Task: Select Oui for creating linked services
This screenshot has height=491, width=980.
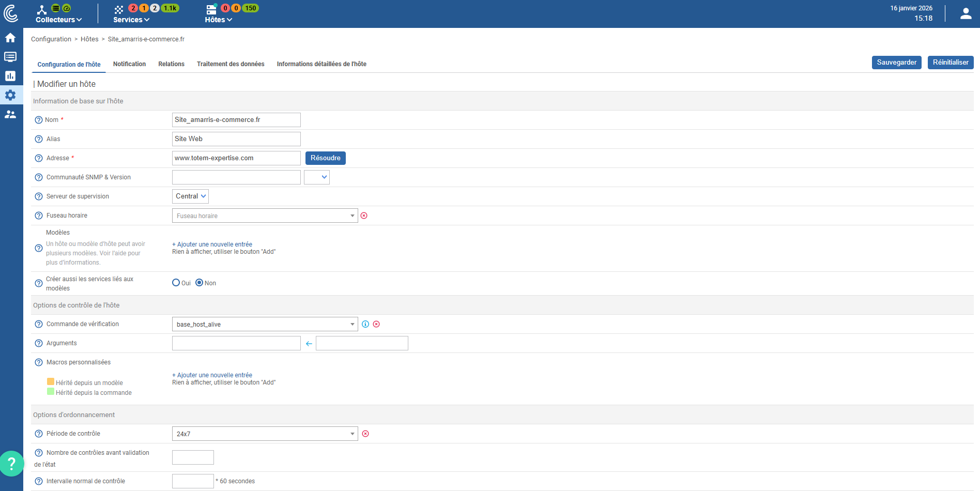Action: (x=176, y=283)
